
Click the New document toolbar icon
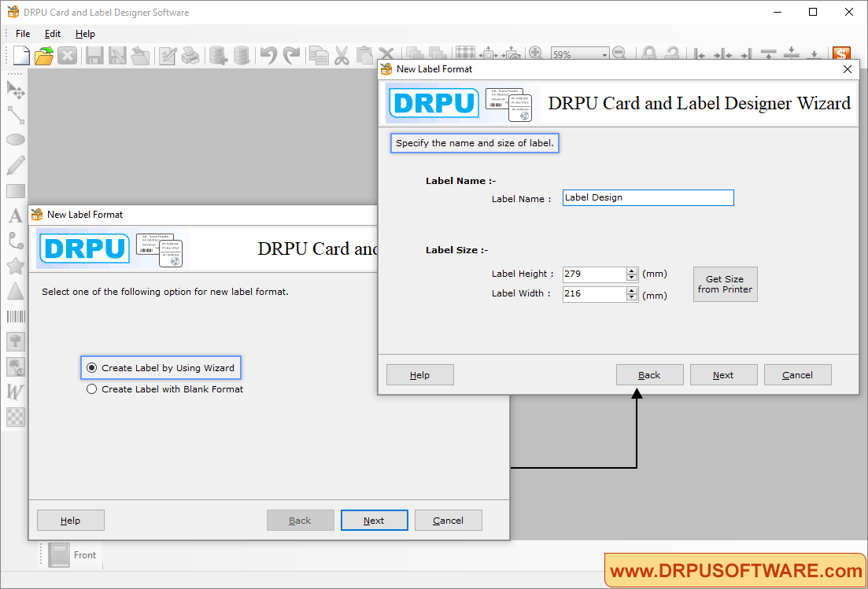pos(21,55)
